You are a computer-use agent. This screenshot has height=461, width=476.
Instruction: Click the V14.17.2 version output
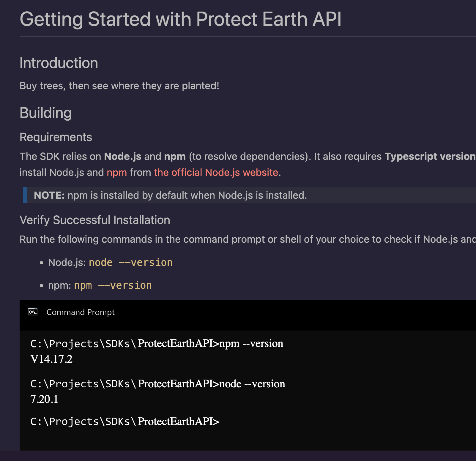point(52,359)
